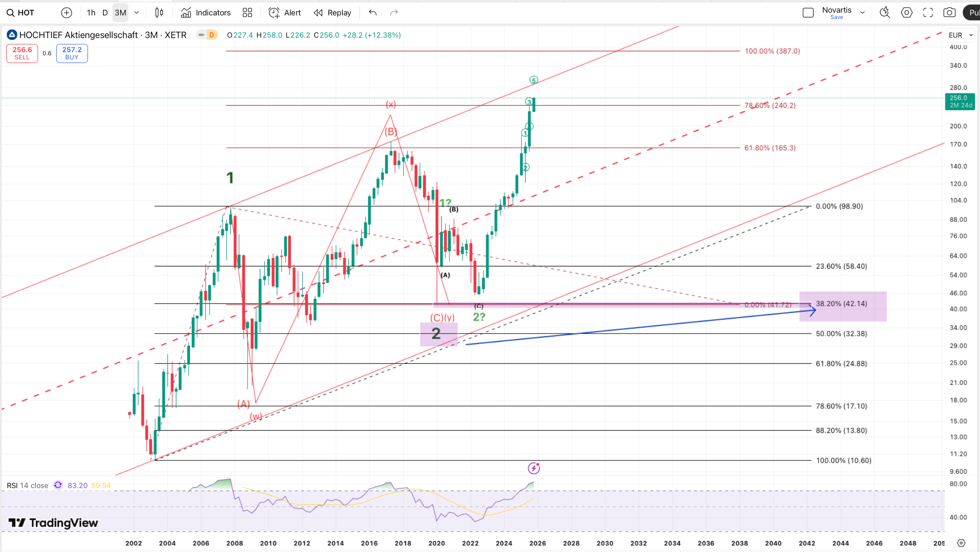
Task: Select the 3M timeframe
Action: click(121, 13)
